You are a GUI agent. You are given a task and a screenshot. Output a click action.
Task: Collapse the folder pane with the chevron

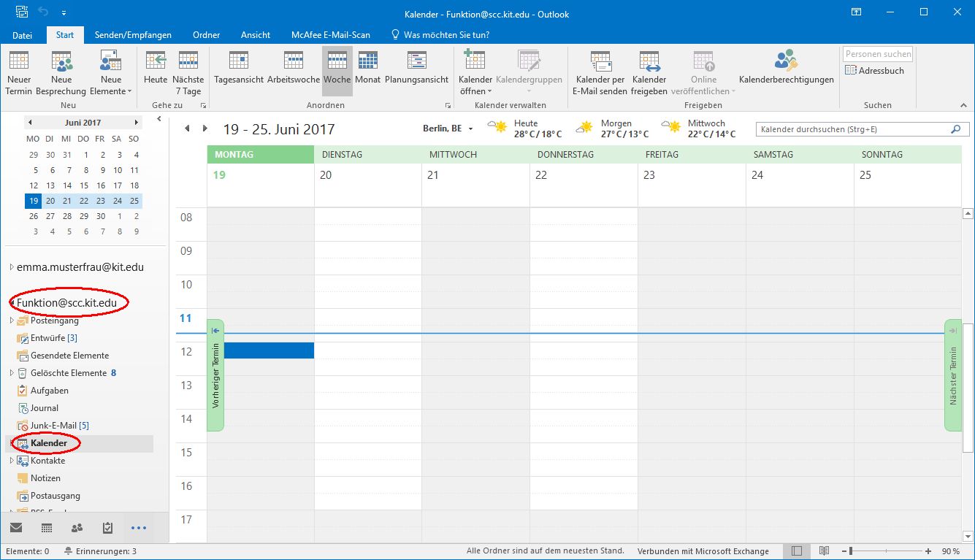click(159, 119)
